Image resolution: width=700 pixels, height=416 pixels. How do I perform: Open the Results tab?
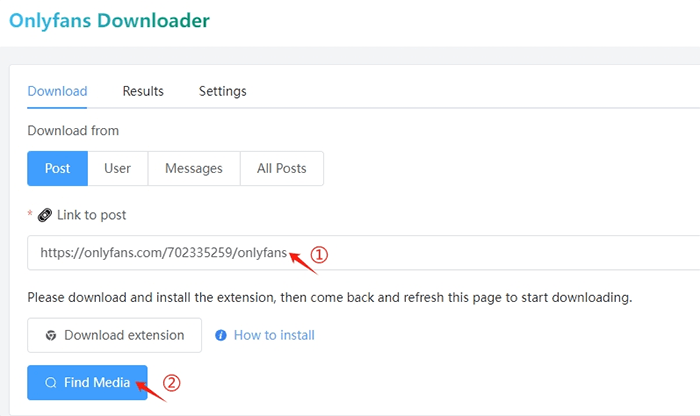[x=143, y=91]
